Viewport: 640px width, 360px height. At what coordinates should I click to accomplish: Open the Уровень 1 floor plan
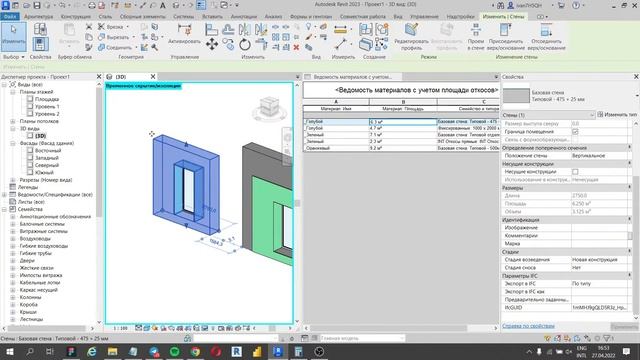(47, 107)
